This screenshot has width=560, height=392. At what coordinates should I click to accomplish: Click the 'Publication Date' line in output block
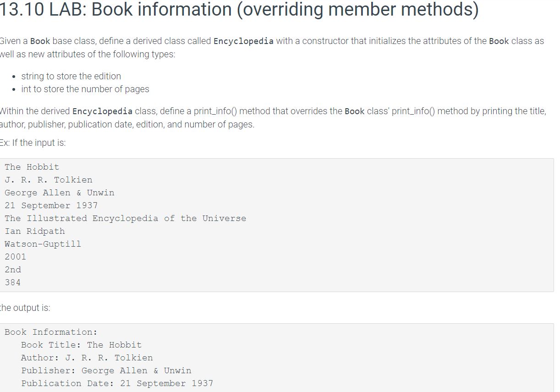(x=117, y=383)
